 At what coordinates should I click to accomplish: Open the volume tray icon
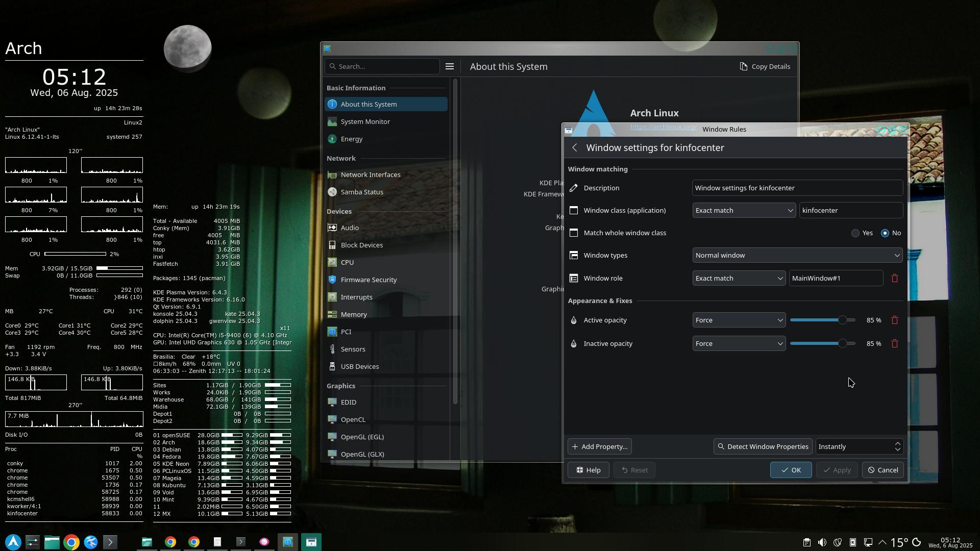[822, 542]
